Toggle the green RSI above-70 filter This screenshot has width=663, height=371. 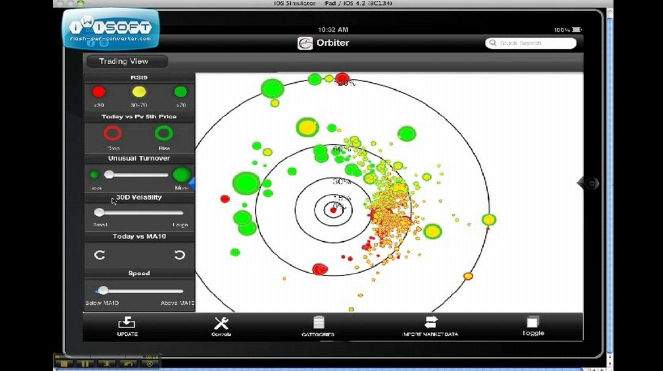click(181, 92)
